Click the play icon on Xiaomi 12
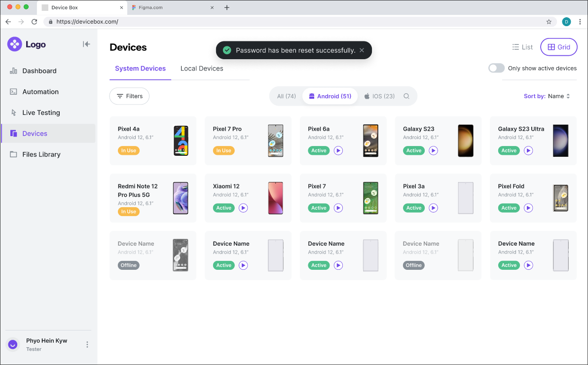Image resolution: width=588 pixels, height=365 pixels. coord(243,208)
